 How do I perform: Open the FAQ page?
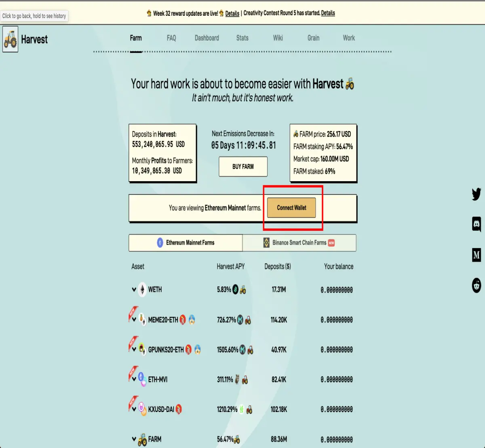pos(171,38)
